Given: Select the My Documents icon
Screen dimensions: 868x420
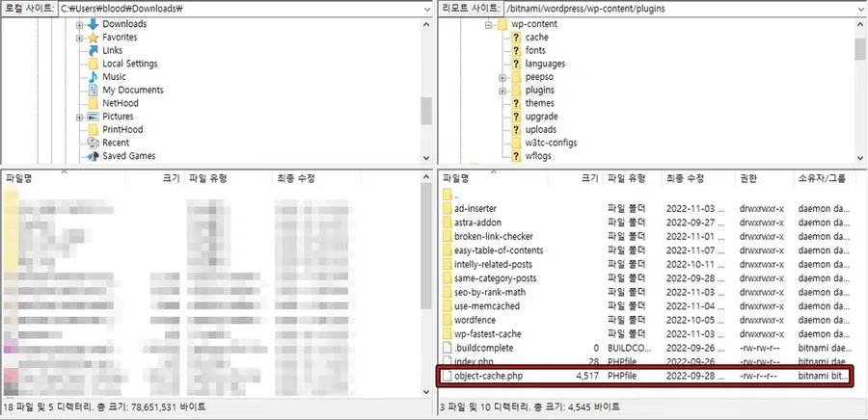Looking at the screenshot, I should tap(93, 91).
